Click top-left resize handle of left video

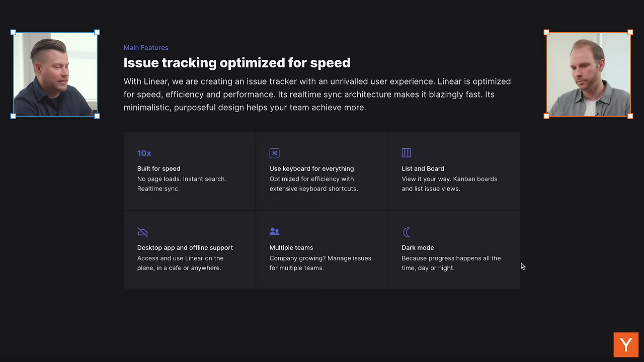point(14,33)
